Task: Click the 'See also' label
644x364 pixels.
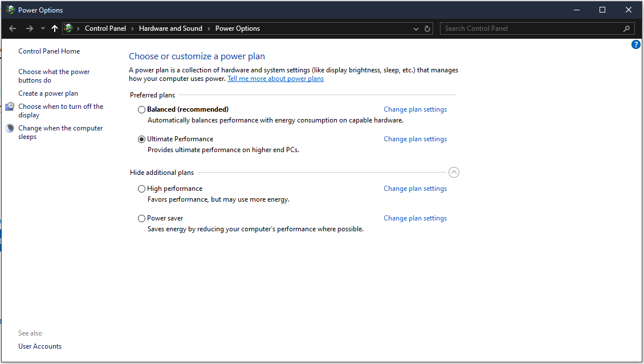Action: 30,333
